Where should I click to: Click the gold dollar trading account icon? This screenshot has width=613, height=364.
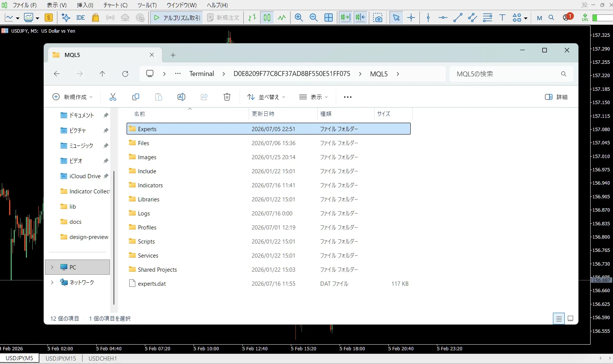pyautogui.click(x=49, y=17)
